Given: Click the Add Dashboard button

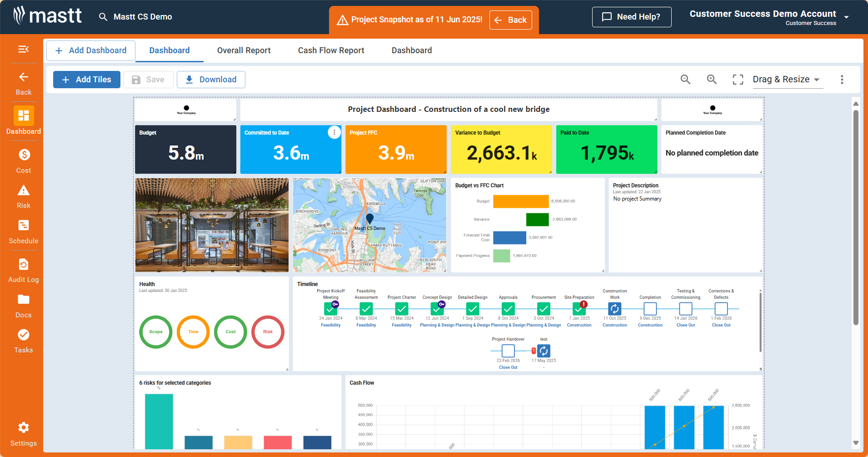Looking at the screenshot, I should tap(91, 50).
